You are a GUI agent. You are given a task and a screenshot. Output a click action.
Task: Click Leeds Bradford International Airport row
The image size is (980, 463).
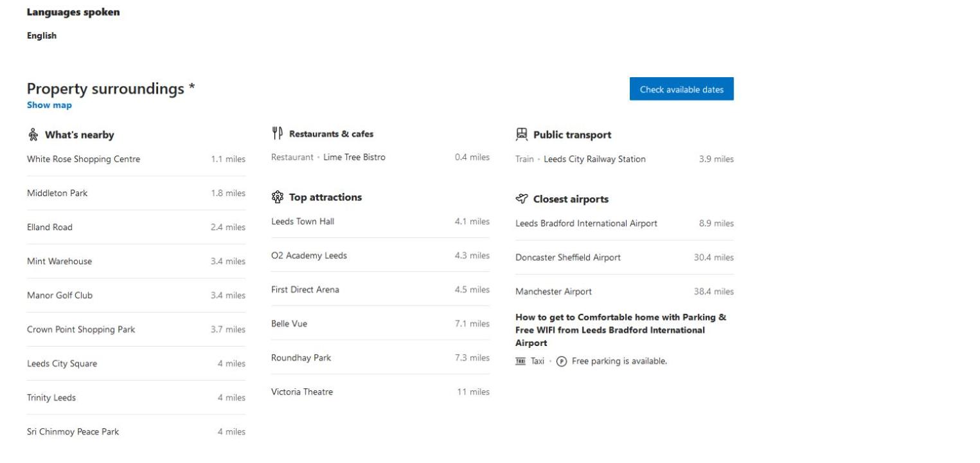pos(625,224)
